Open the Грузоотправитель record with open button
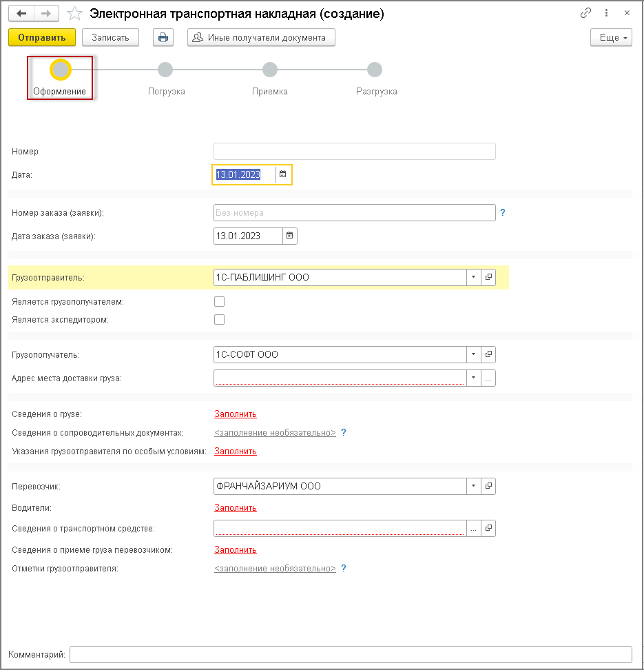The width and height of the screenshot is (644, 670). (x=488, y=277)
